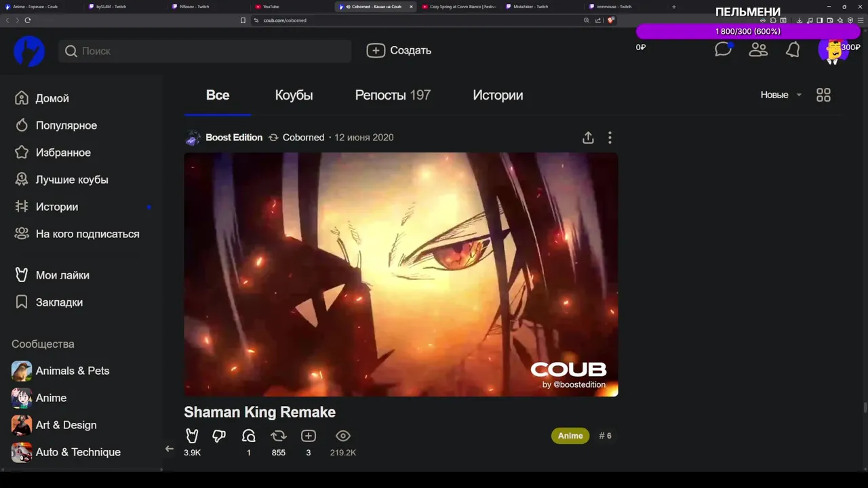
Task: Toggle the browser sidebar panel icon
Action: (820, 20)
